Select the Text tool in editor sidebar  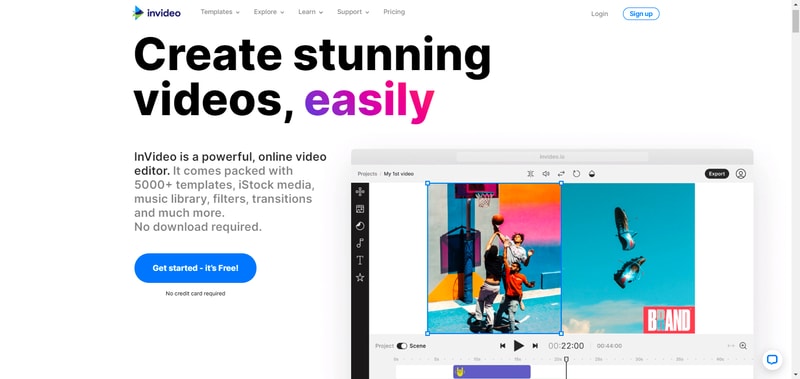(x=360, y=260)
